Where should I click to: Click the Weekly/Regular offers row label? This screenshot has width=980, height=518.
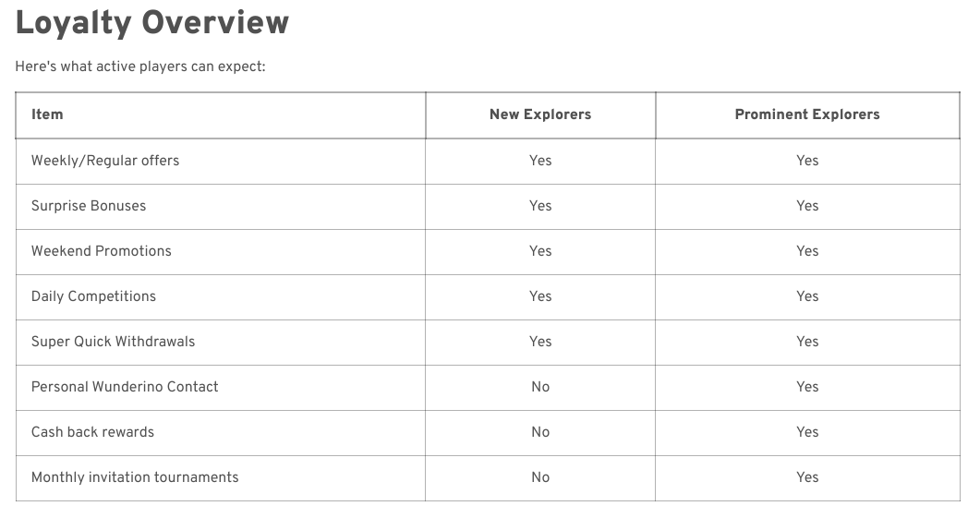coord(105,161)
